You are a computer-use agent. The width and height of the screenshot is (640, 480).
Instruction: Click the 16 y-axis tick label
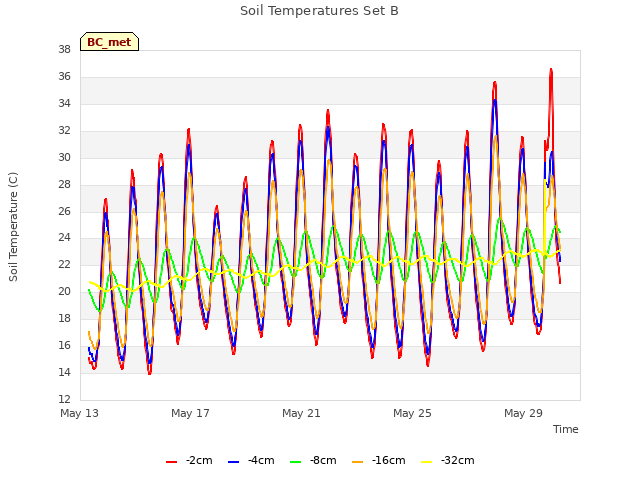64,345
